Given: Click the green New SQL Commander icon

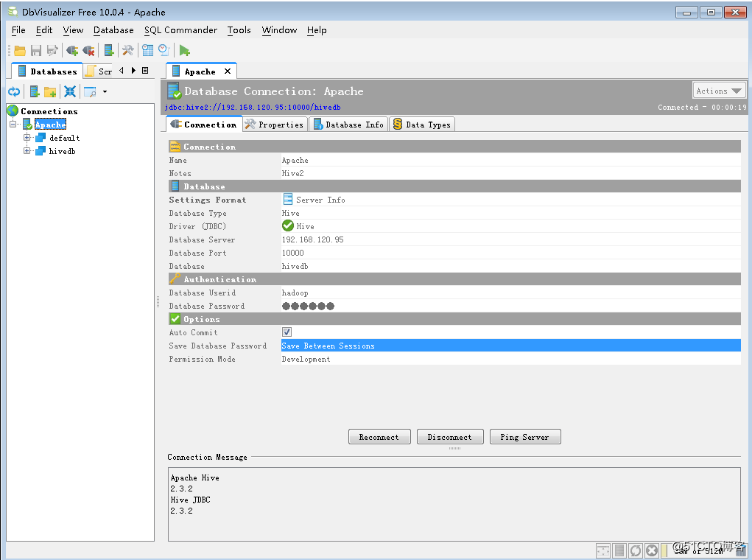Looking at the screenshot, I should pyautogui.click(x=184, y=50).
